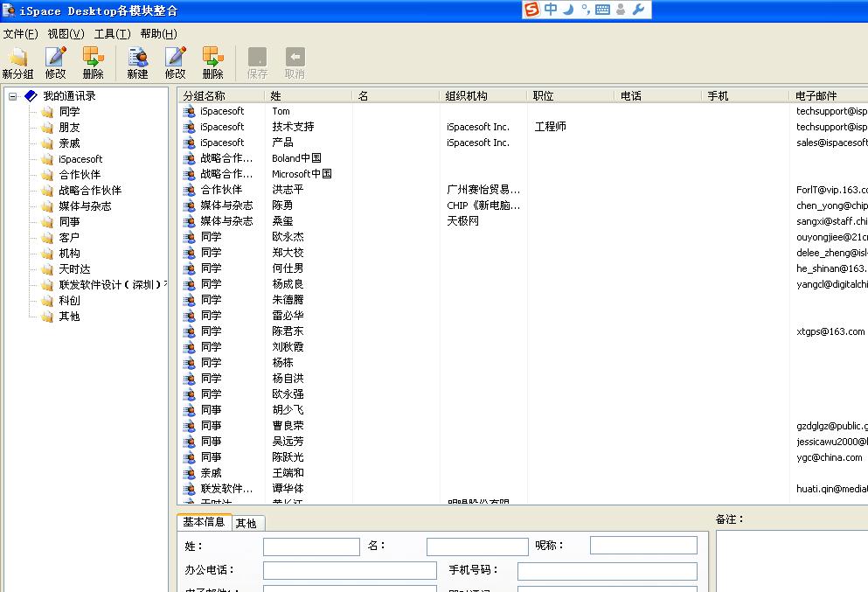Switch to the 其他 tab
868x592 pixels.
click(247, 523)
